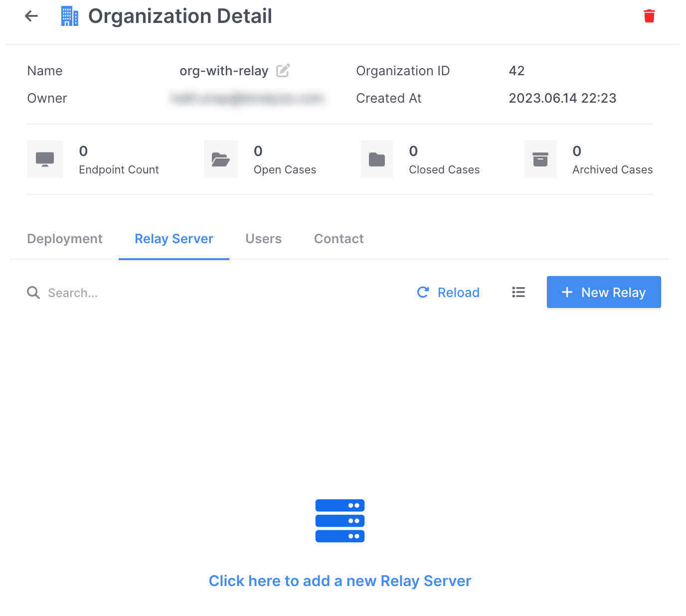Click the blue relay server stack icon
686x616 pixels.
[340, 521]
